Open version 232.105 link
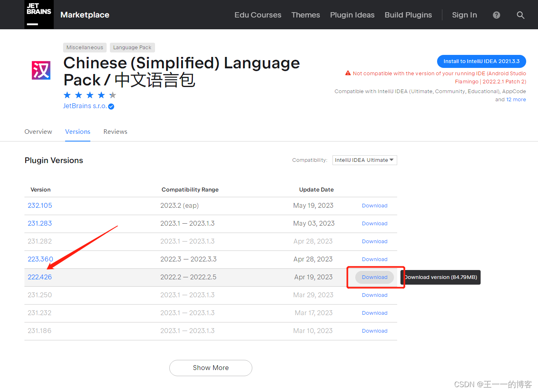 pos(40,206)
